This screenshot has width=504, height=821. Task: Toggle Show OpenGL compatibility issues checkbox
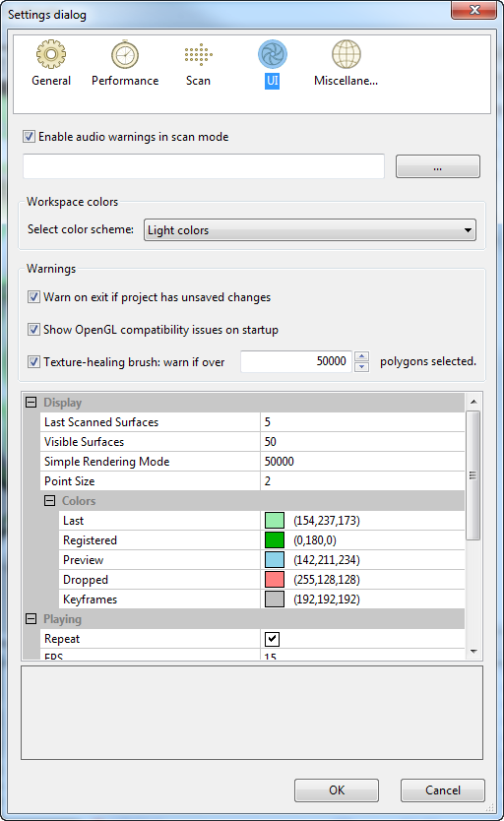pos(33,330)
